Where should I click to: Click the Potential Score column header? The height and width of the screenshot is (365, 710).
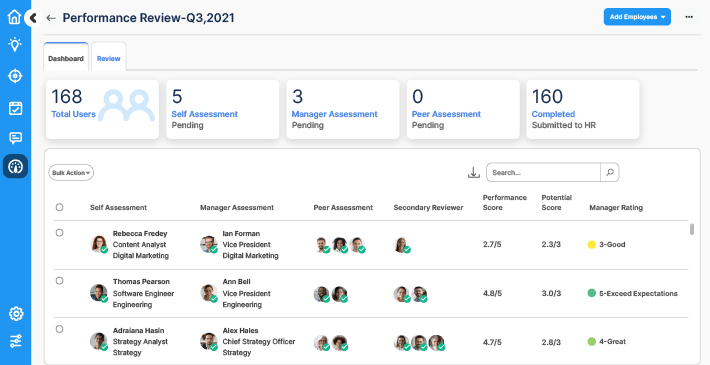pyautogui.click(x=556, y=202)
